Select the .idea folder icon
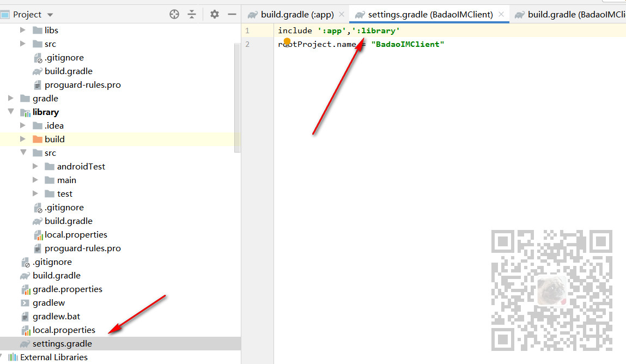The width and height of the screenshot is (626, 364). point(38,126)
